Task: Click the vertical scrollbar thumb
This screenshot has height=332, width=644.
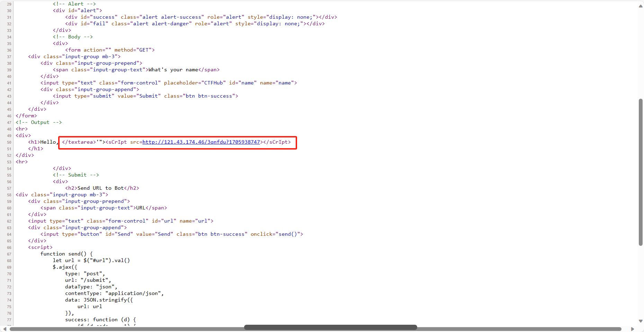Action: coord(641,172)
